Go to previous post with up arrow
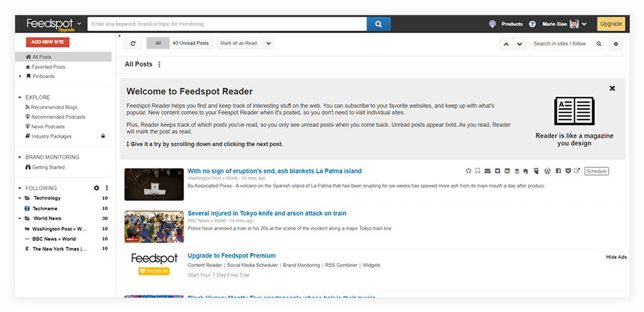Viewport: 644px width, 312px height. coord(506,44)
